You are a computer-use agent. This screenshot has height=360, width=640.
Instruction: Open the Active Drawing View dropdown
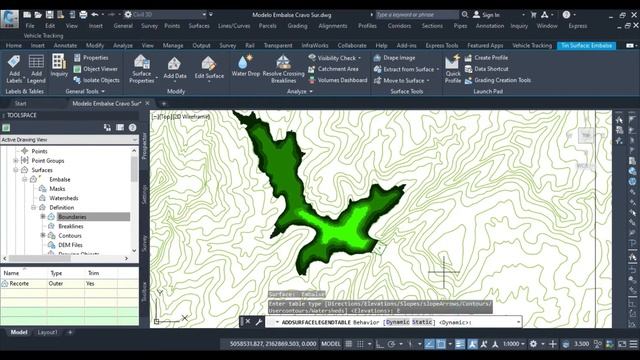[69, 140]
